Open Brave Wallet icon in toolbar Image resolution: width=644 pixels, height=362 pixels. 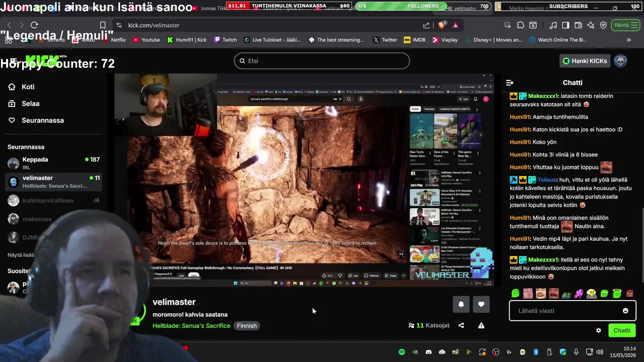click(x=578, y=25)
